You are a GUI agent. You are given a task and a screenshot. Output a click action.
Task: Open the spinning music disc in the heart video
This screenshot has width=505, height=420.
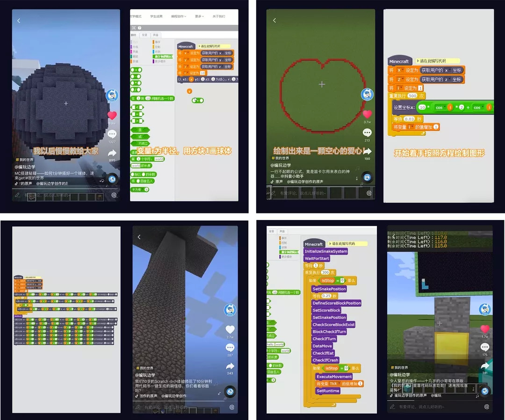point(367,178)
